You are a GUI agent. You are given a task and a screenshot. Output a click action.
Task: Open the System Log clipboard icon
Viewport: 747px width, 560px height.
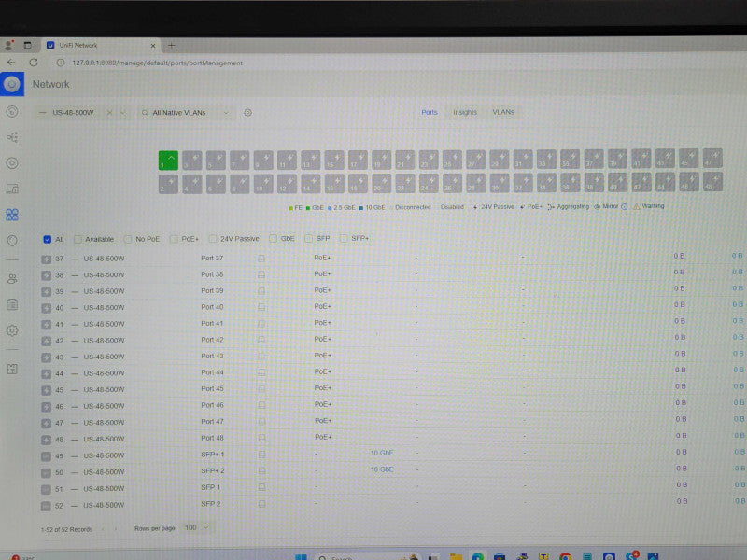point(12,304)
